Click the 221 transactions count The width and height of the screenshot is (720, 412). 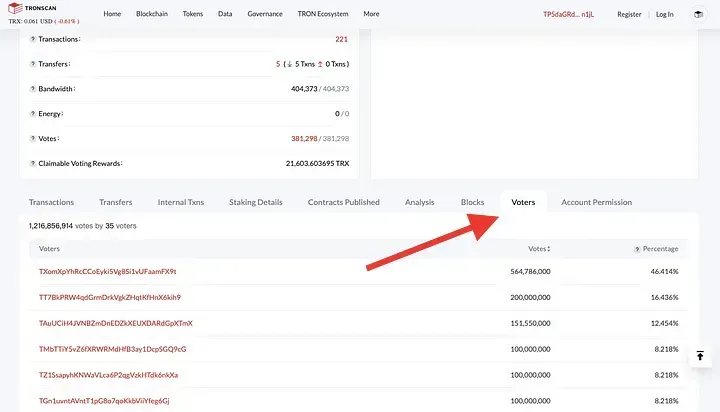pyautogui.click(x=341, y=39)
